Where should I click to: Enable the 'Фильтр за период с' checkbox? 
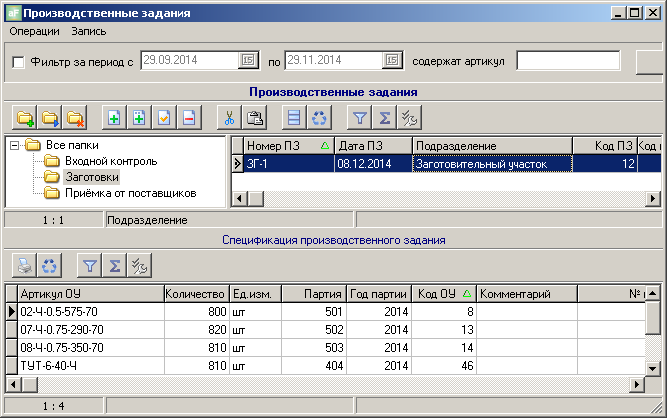click(x=18, y=62)
